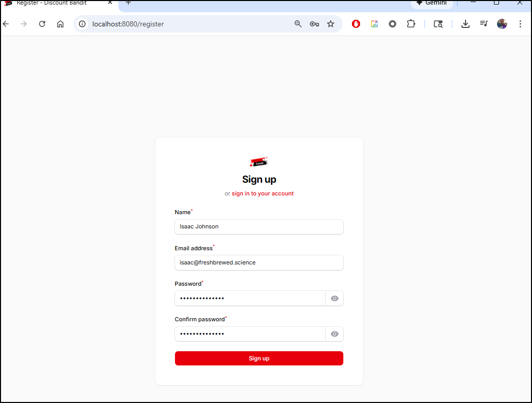
Task: Follow the 'sign in to your account' link
Action: (263, 193)
